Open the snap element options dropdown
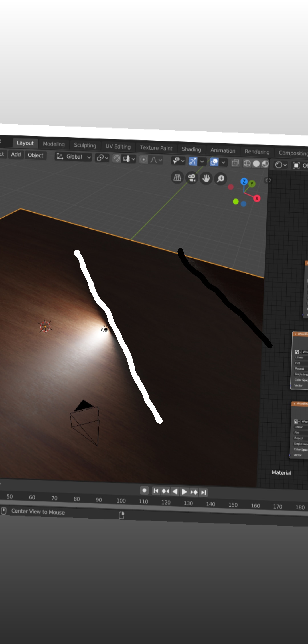Screen dimensions: 308x644 pos(129,159)
